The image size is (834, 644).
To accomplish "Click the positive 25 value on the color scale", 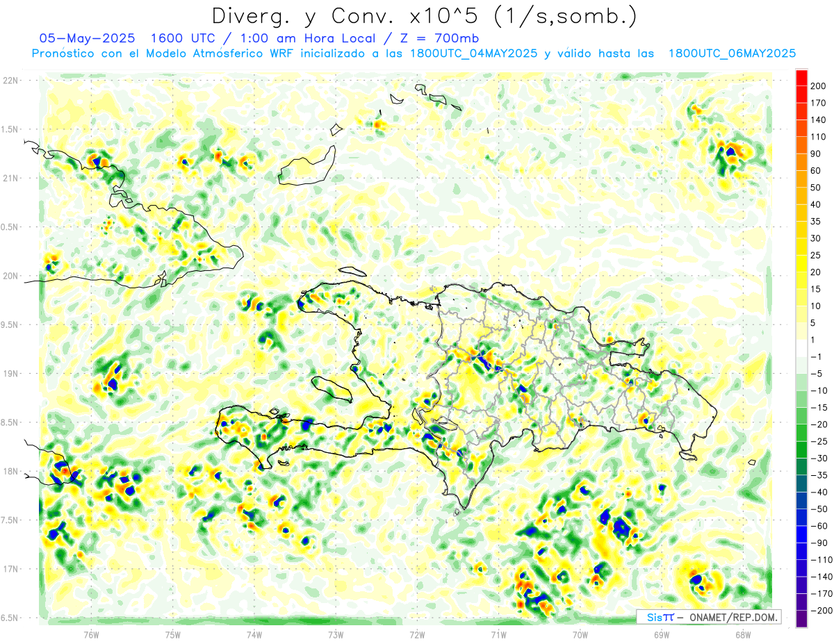I will click(x=816, y=256).
